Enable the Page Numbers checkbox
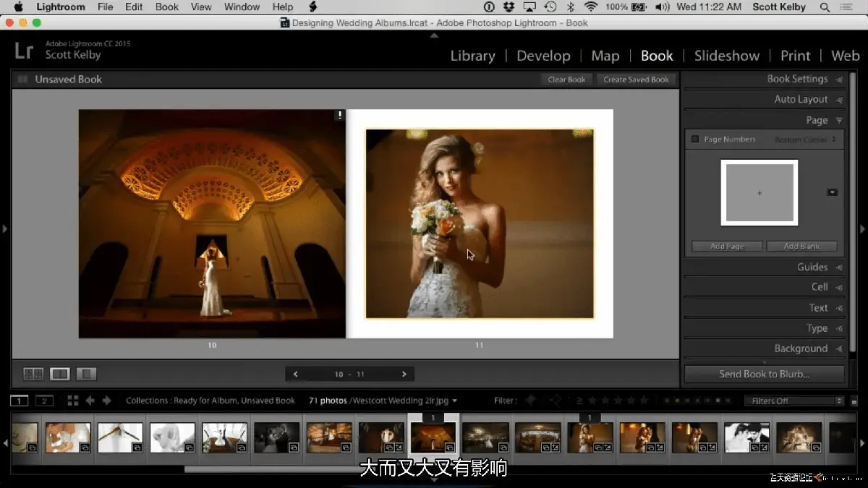Screen dimensions: 868x488 click(695, 139)
